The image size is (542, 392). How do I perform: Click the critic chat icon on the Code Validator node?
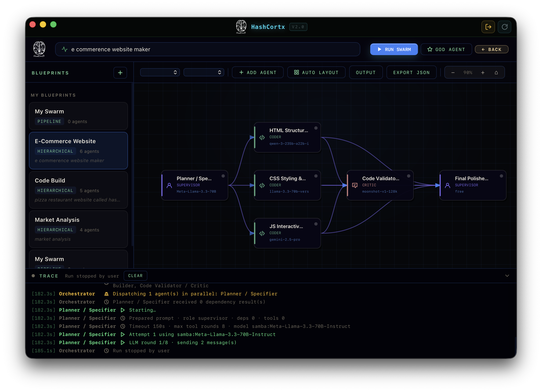coord(355,185)
